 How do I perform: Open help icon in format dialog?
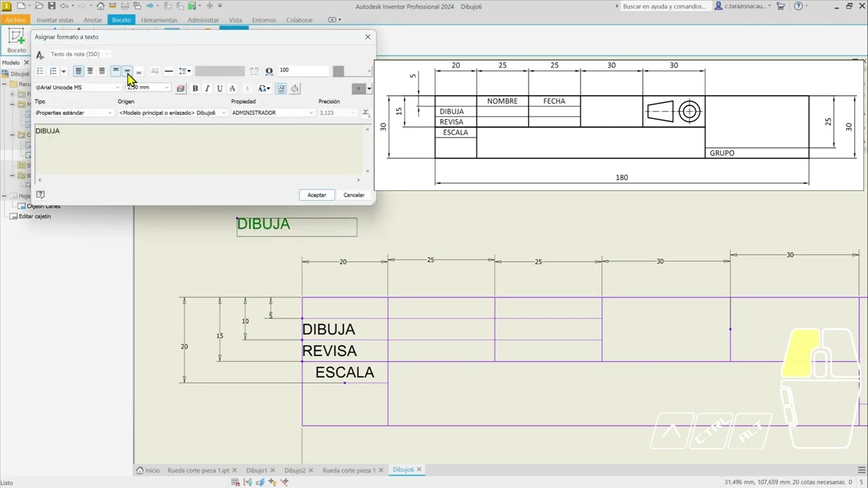40,195
